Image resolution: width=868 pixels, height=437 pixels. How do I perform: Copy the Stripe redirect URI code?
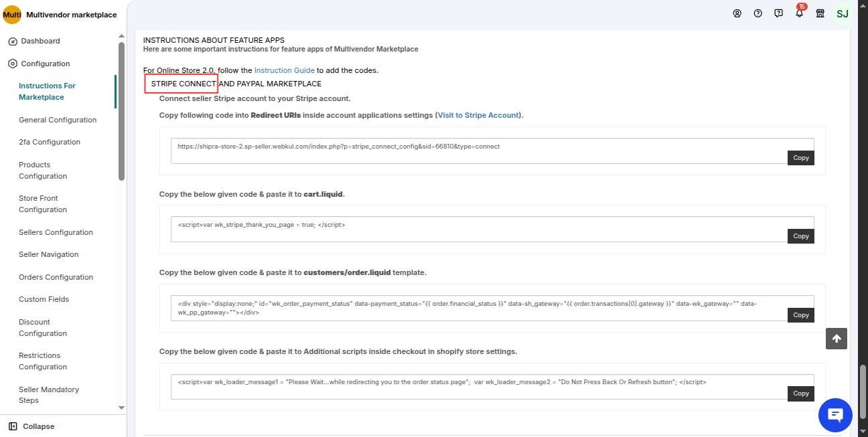click(x=801, y=158)
